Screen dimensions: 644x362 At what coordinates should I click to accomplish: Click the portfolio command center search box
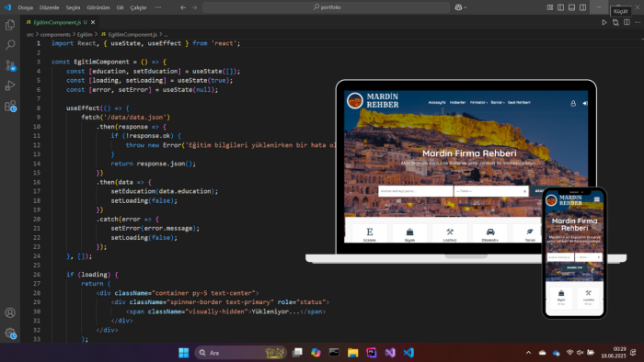(326, 7)
